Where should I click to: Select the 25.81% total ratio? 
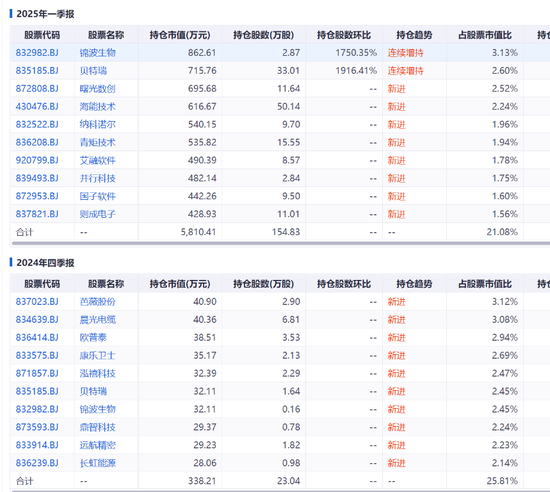coord(502,480)
